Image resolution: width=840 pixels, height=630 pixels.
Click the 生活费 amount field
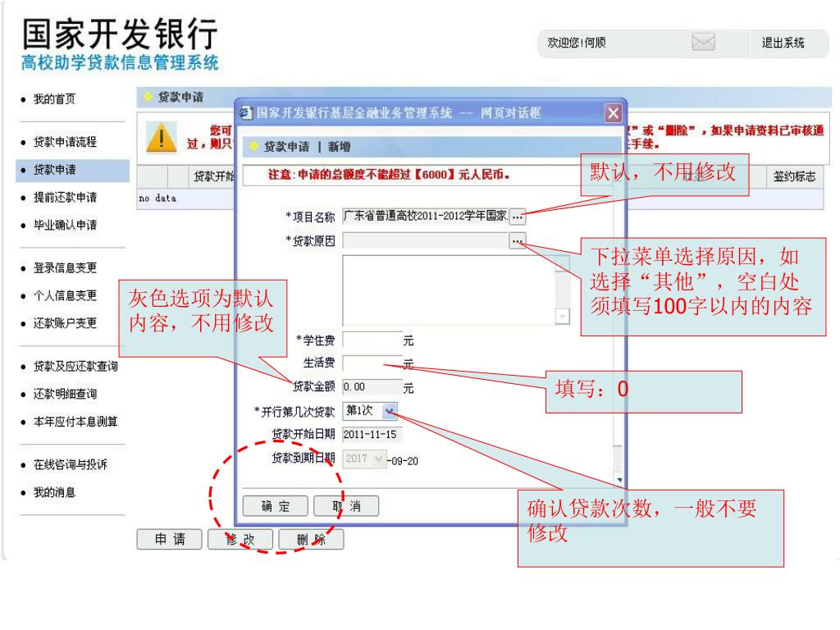372,363
